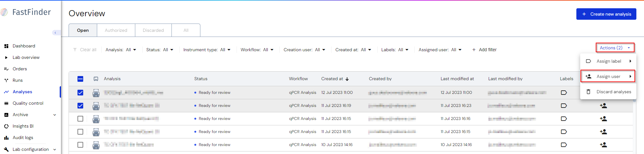Click the Clear all filters button

[x=85, y=50]
